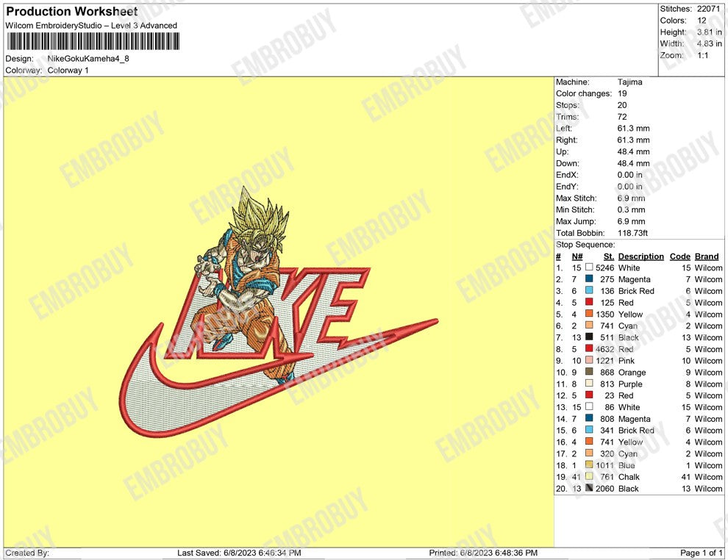Click the design name 'NikeGokuKameha4_8'
The height and width of the screenshot is (560, 728).
coord(88,59)
